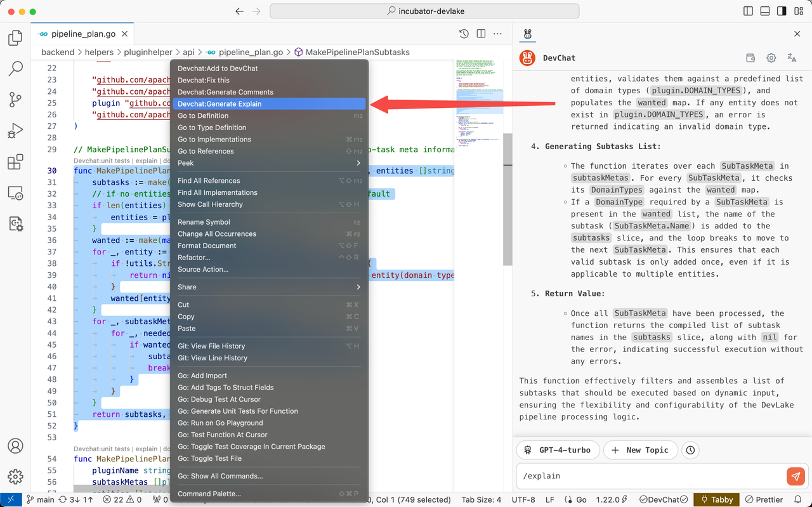Select Format Document
The width and height of the screenshot is (812, 507).
[269, 246]
